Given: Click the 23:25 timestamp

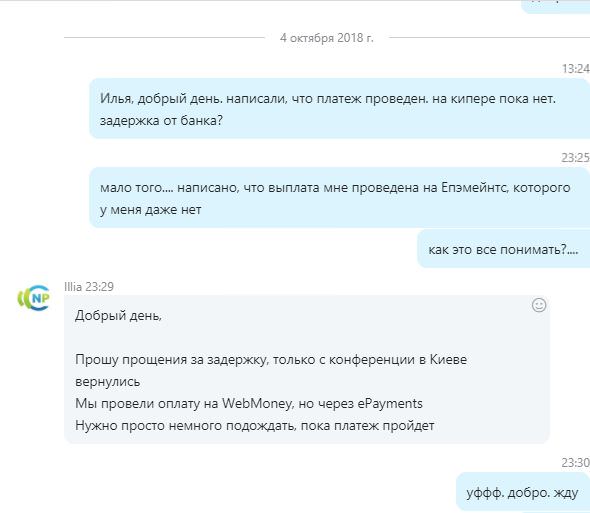Looking at the screenshot, I should (576, 158).
